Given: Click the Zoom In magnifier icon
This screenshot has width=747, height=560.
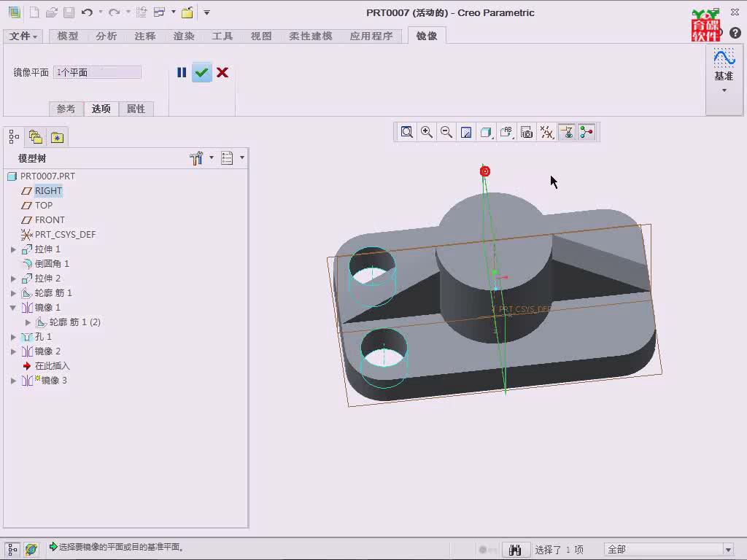Looking at the screenshot, I should 426,132.
